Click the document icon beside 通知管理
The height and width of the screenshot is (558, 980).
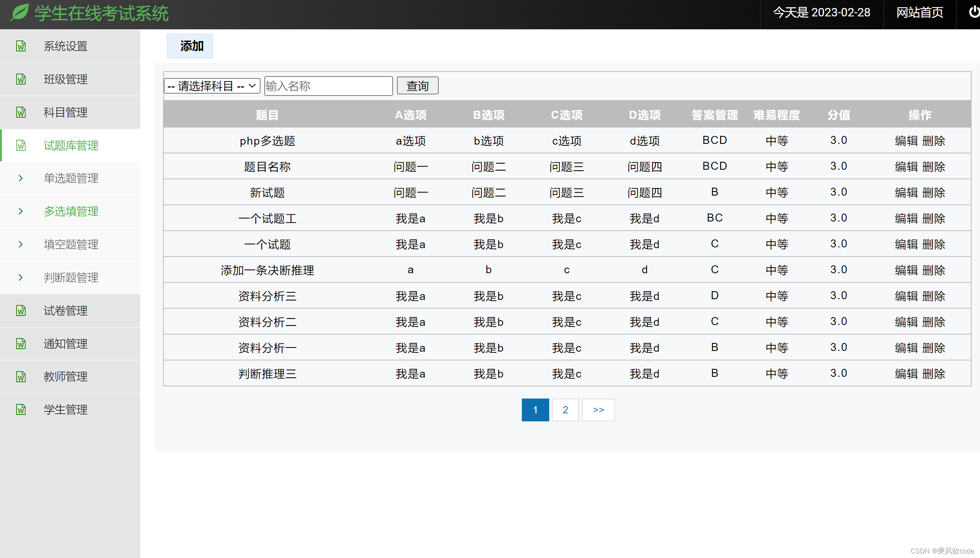[21, 344]
